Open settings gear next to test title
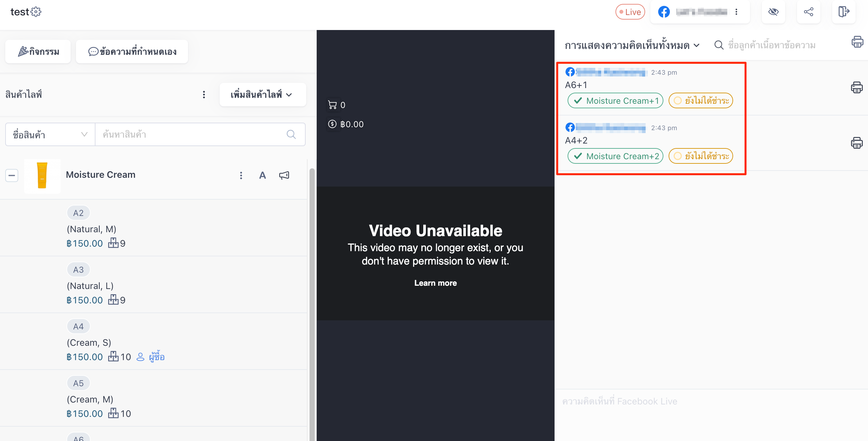 pos(36,12)
